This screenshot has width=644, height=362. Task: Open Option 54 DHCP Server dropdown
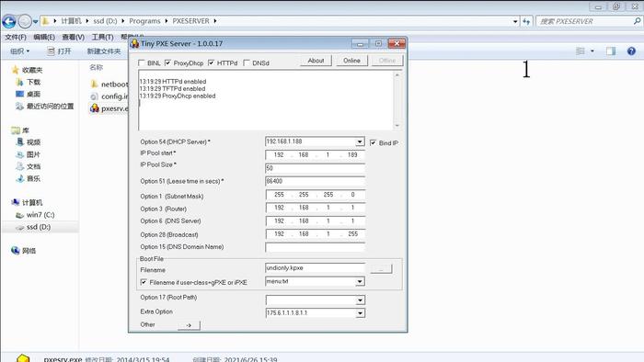pos(360,141)
